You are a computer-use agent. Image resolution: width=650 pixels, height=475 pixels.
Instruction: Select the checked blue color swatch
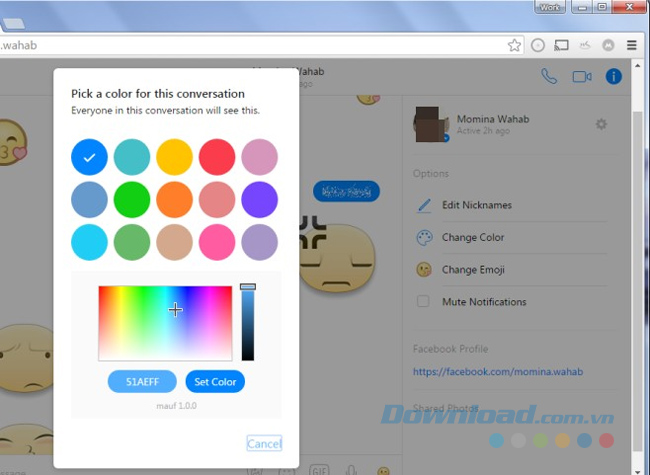pos(89,157)
